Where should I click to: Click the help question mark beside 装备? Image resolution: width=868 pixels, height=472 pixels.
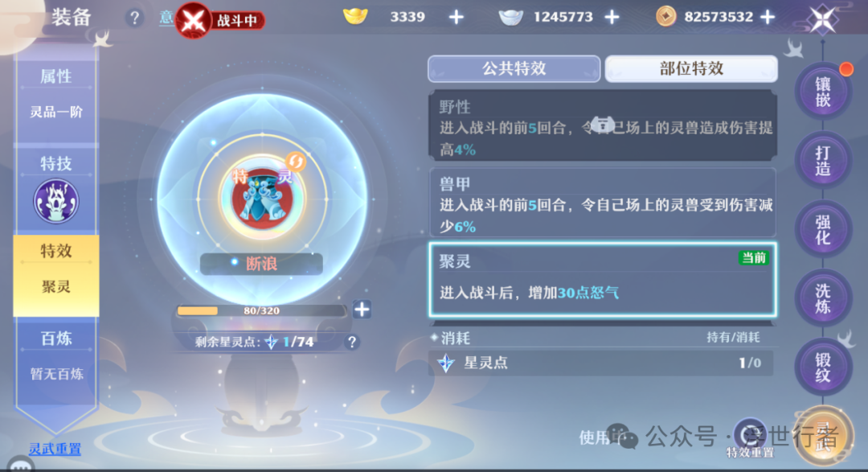point(134,18)
